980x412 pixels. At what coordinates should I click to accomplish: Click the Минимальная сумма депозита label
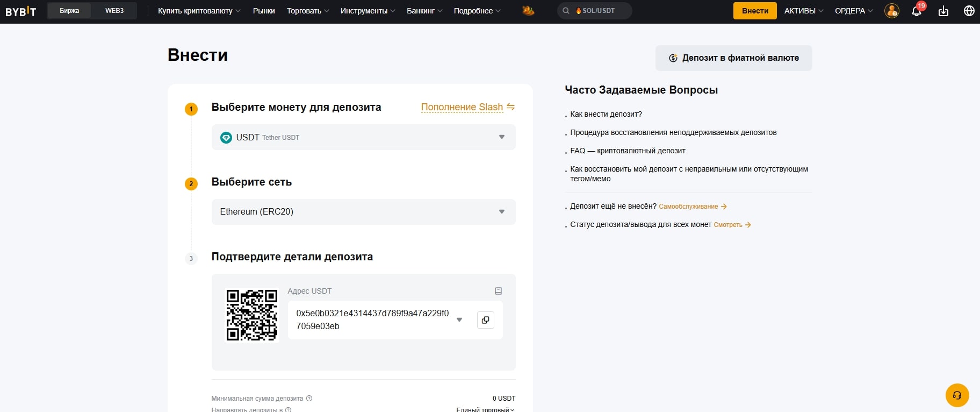coord(257,399)
